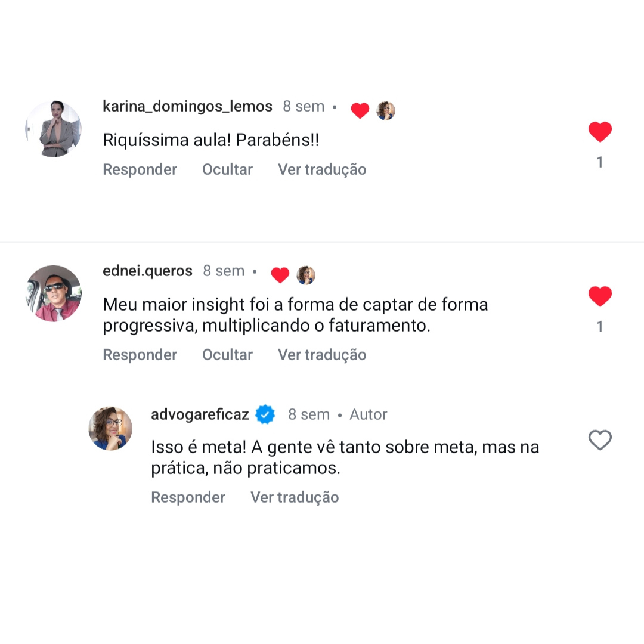
Task: Translate ednei.queros's comment about faturamento
Action: coord(322,355)
